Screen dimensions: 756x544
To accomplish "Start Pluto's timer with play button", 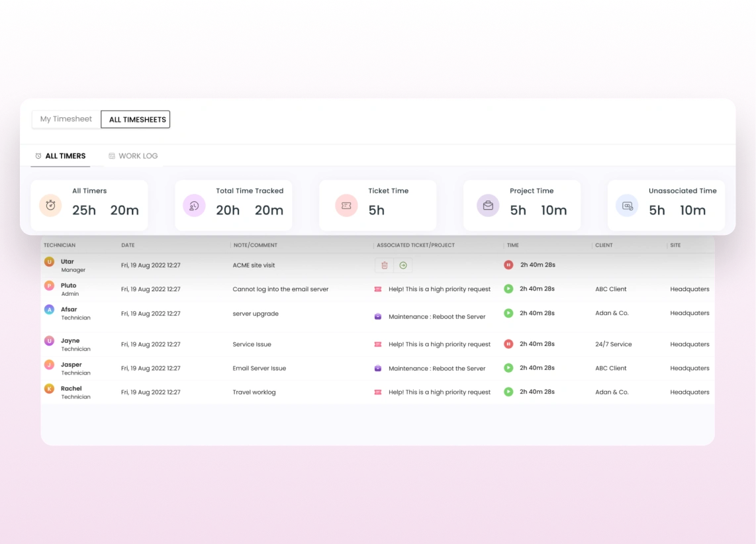I will [x=508, y=289].
